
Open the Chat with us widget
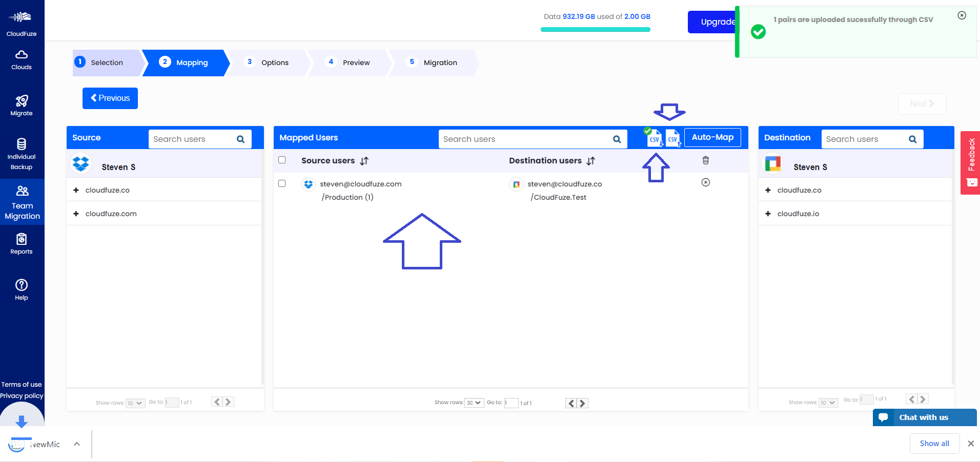[x=924, y=417]
